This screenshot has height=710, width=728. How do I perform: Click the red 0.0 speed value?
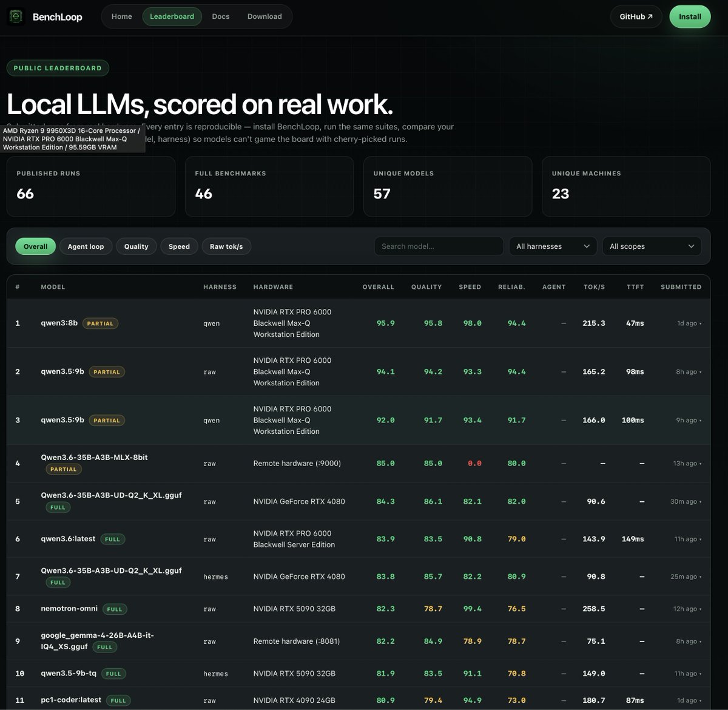coord(474,463)
